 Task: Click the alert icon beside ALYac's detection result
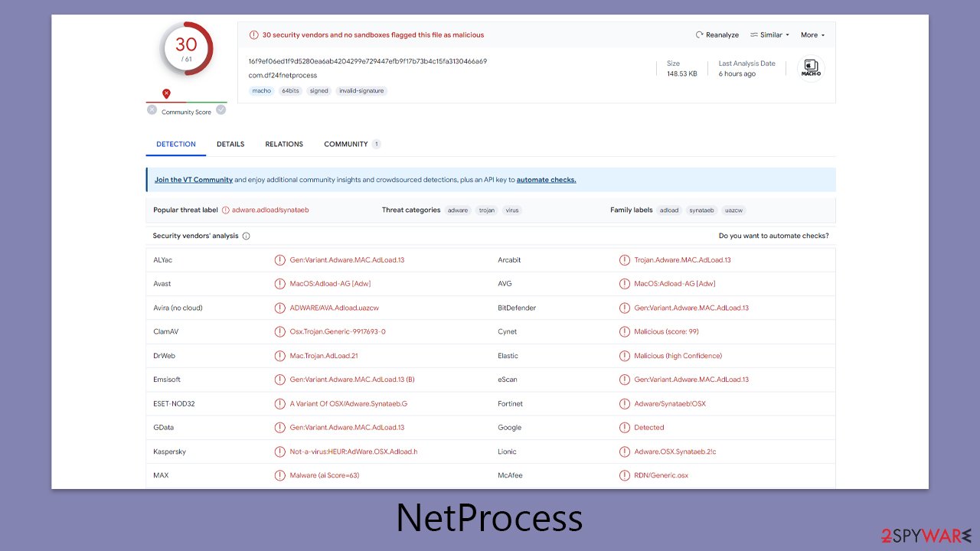(x=280, y=259)
